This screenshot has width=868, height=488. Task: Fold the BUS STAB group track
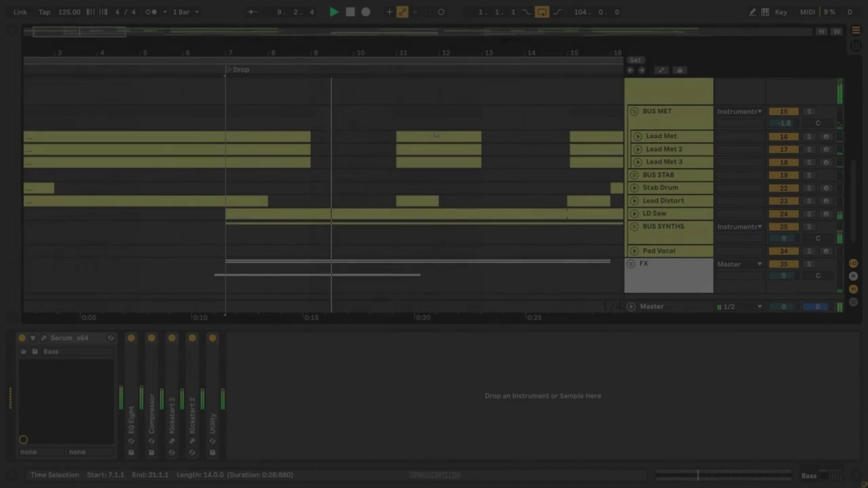click(x=634, y=175)
